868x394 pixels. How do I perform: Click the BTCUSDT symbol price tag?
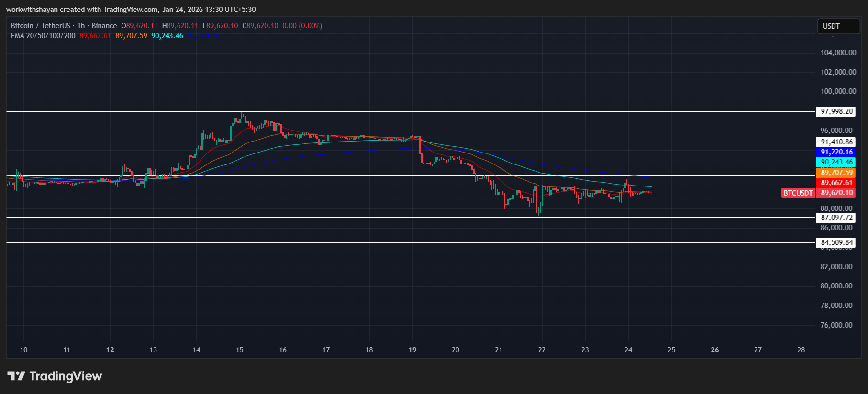pos(798,193)
